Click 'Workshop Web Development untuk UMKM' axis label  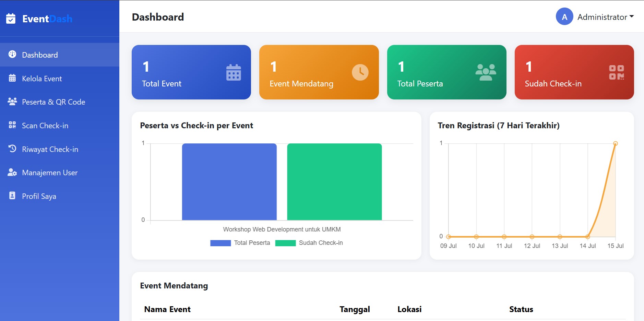pyautogui.click(x=282, y=229)
